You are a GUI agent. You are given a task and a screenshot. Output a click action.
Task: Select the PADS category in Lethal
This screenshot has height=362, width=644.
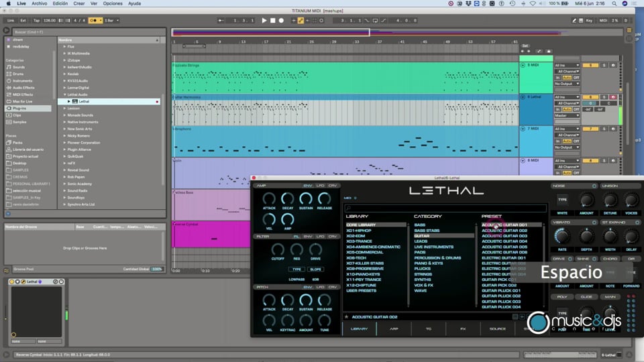coord(420,253)
